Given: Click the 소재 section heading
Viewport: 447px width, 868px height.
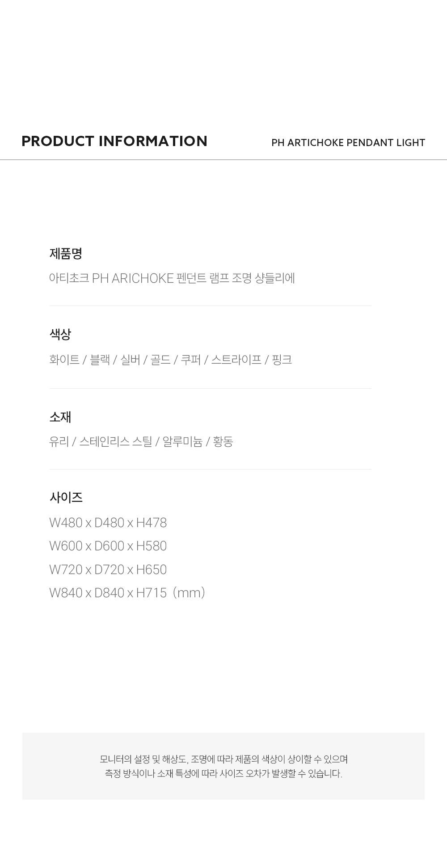Looking at the screenshot, I should (x=60, y=417).
